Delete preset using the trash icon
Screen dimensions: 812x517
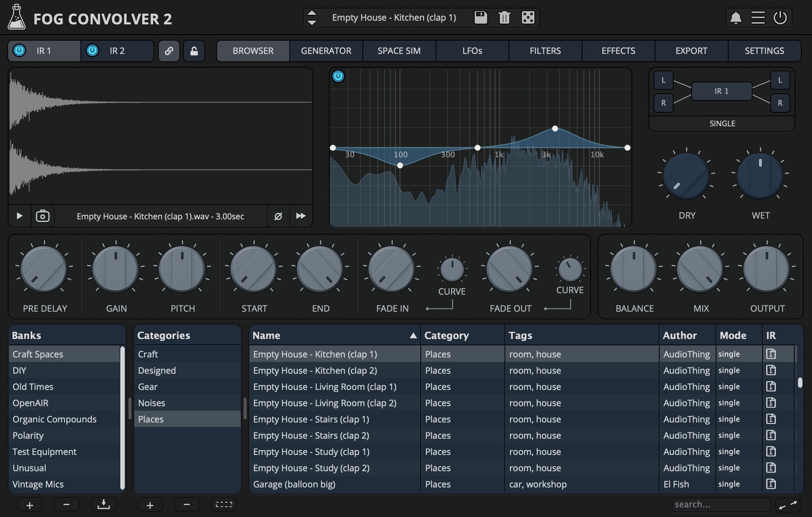tap(504, 17)
